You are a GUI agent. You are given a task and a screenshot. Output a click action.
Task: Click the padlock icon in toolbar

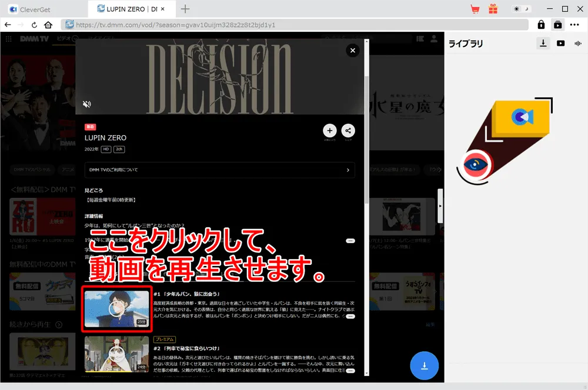(541, 25)
